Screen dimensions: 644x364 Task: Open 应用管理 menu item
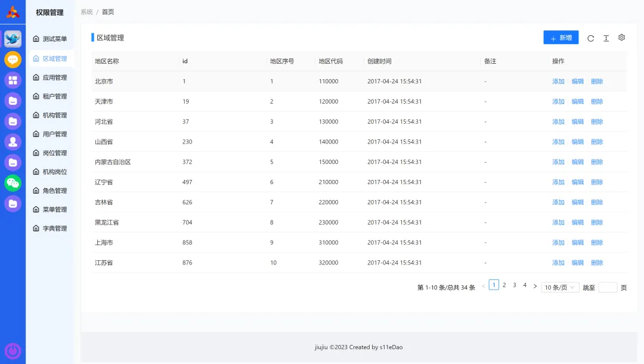51,77
